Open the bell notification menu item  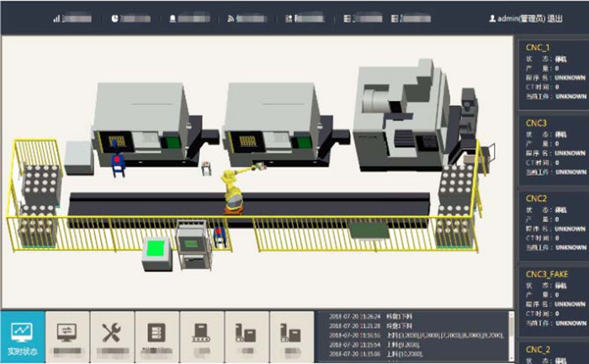(x=173, y=18)
